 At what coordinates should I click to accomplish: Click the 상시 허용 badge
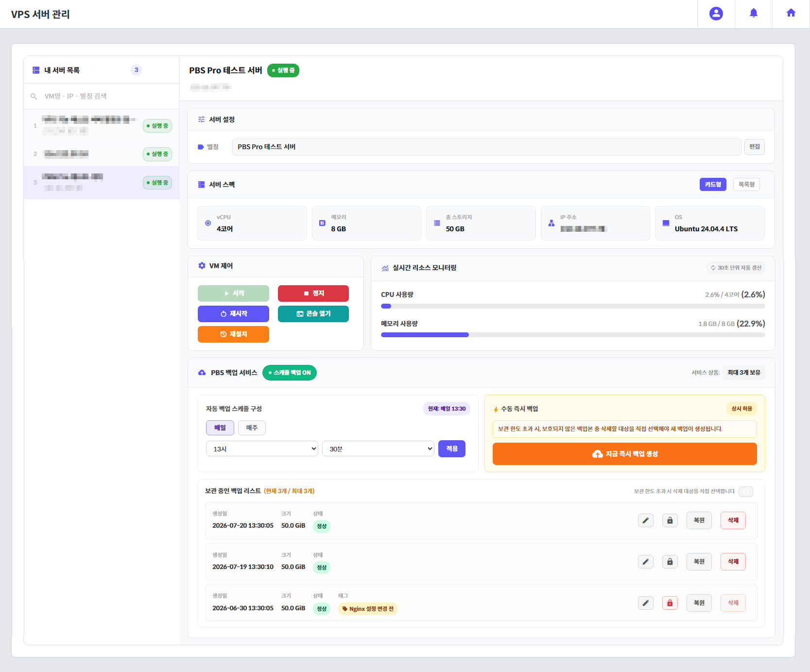pos(741,409)
